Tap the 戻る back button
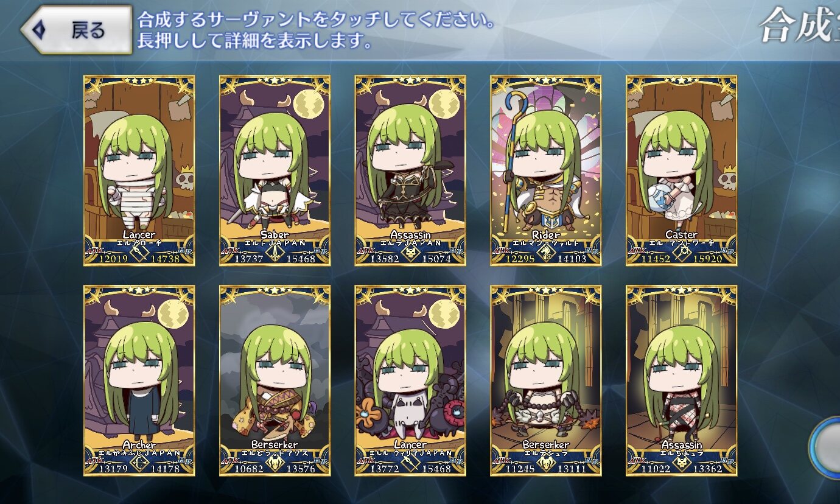The image size is (840, 504). coord(77,30)
